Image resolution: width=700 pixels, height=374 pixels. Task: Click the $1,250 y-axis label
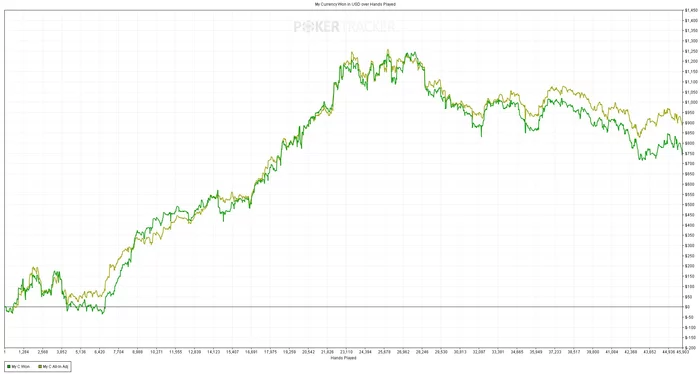pyautogui.click(x=691, y=51)
